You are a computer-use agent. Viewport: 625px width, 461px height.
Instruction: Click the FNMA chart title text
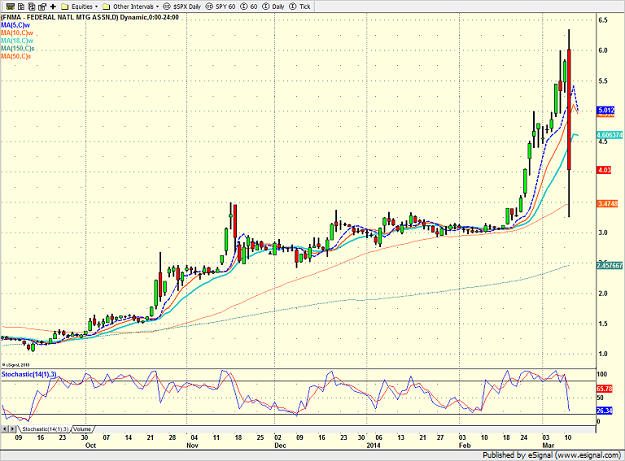tap(90, 17)
